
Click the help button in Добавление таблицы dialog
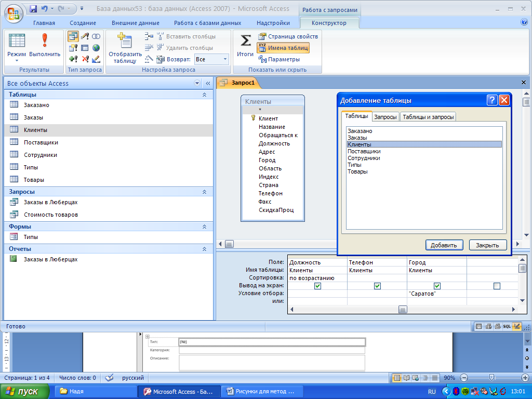point(491,100)
